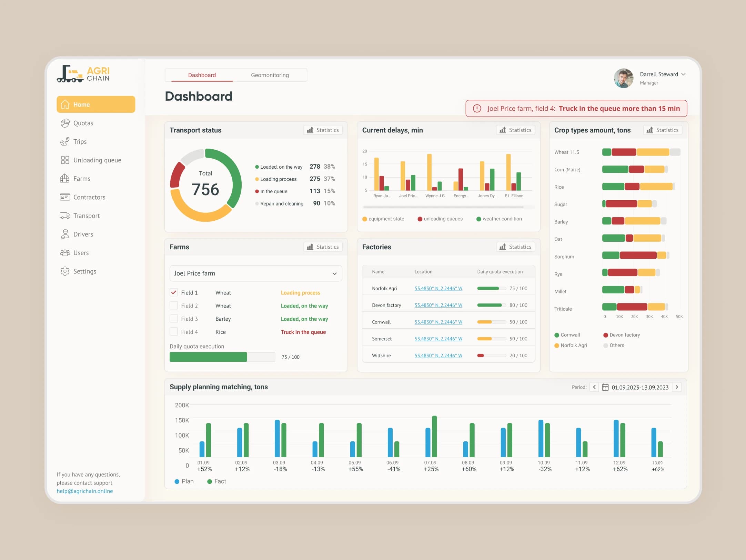Open Devon factory coordinates link
This screenshot has height=560, width=746.
(438, 305)
